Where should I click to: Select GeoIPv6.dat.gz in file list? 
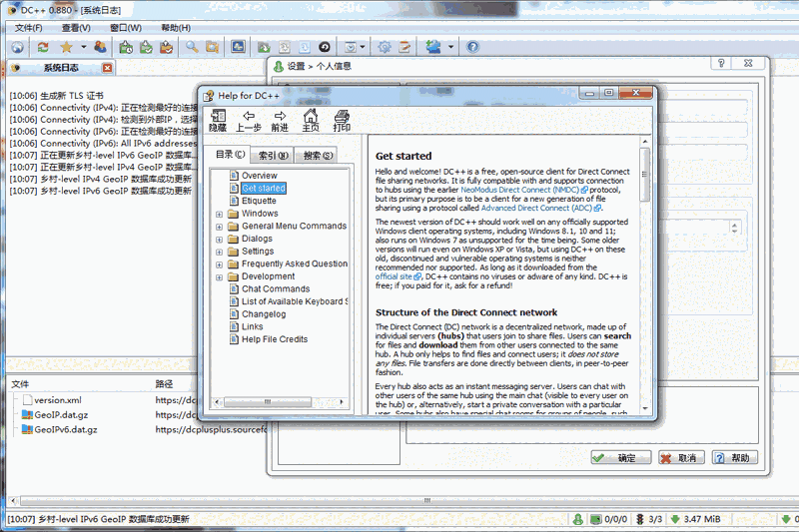click(x=65, y=429)
